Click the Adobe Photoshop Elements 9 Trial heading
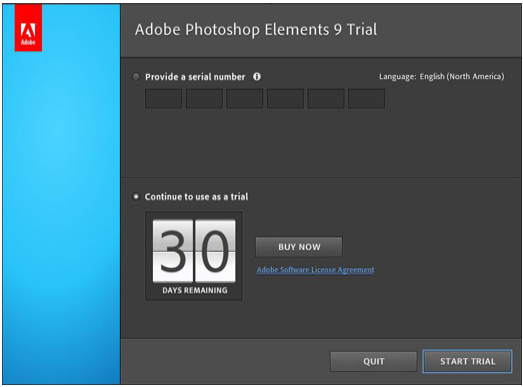The width and height of the screenshot is (523, 387). (256, 29)
